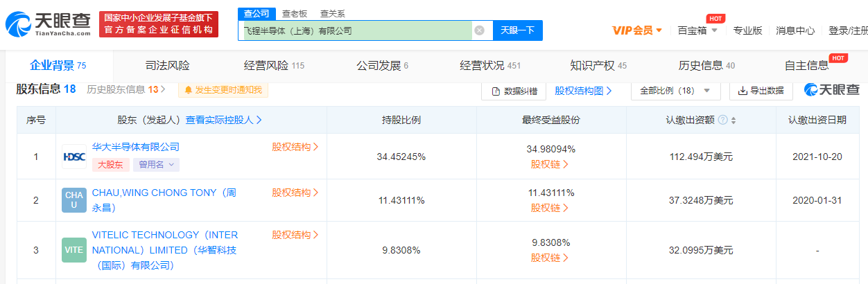Open VITELIC TECHNOLOGY shareholder link
The width and height of the screenshot is (868, 284).
coord(165,250)
